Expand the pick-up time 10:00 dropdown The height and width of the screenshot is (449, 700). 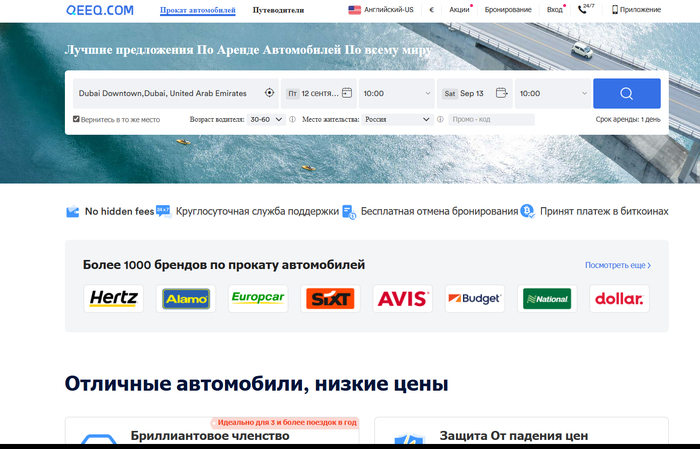(x=396, y=93)
